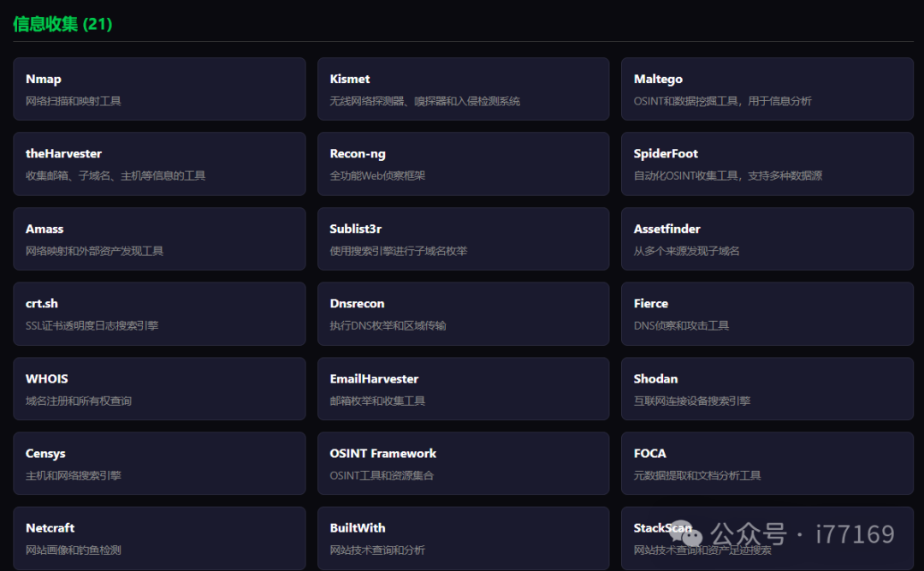Open the Recon-ng framework card
This screenshot has height=571, width=924.
pyautogui.click(x=463, y=164)
